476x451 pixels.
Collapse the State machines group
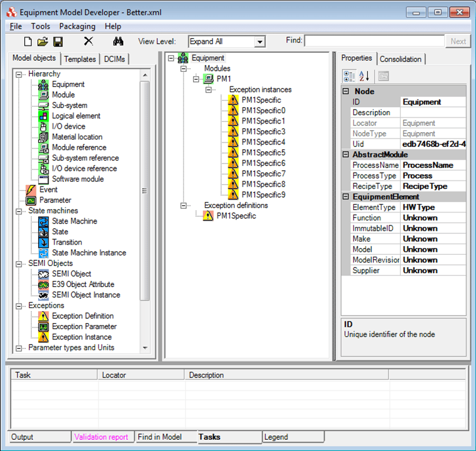pos(18,210)
